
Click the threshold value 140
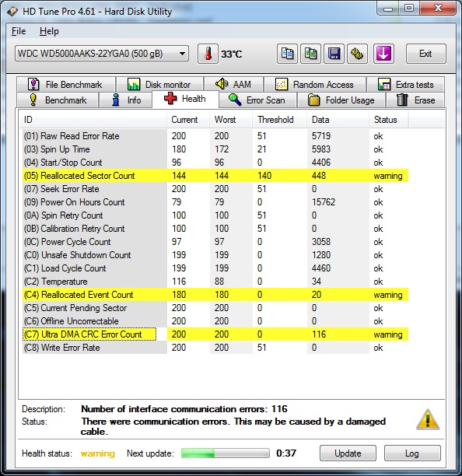[x=264, y=176]
